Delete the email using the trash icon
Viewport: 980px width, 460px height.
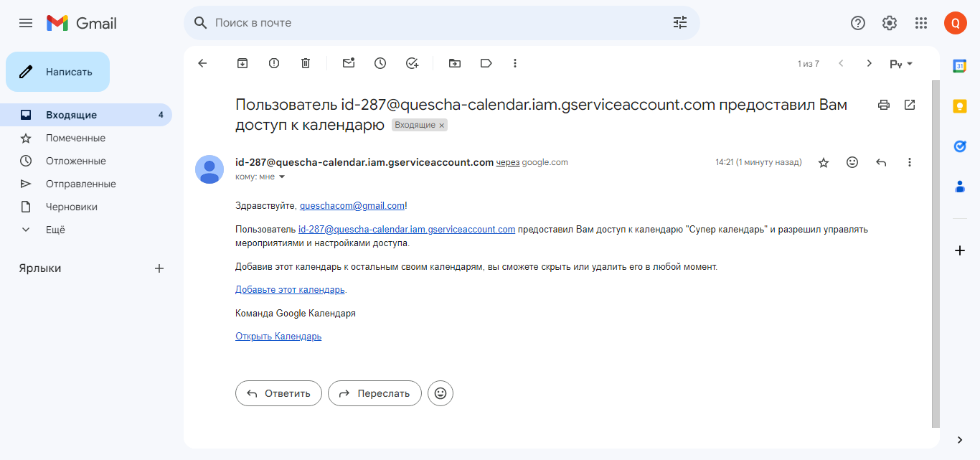[306, 63]
